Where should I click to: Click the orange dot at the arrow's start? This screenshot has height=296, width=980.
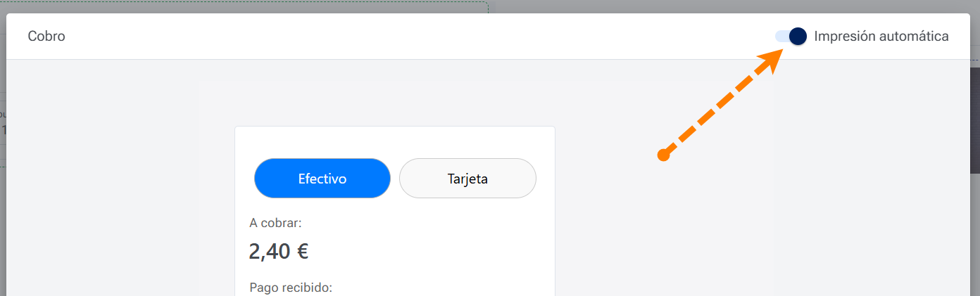(662, 155)
